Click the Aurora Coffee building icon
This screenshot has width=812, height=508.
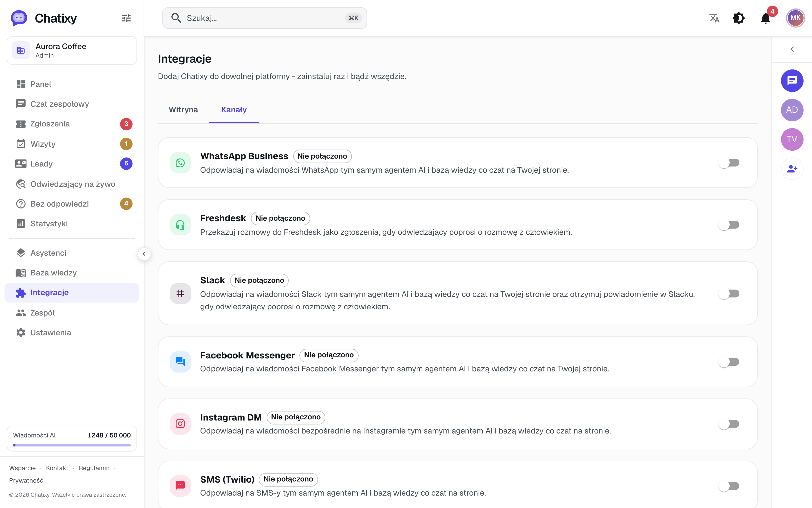(21, 51)
